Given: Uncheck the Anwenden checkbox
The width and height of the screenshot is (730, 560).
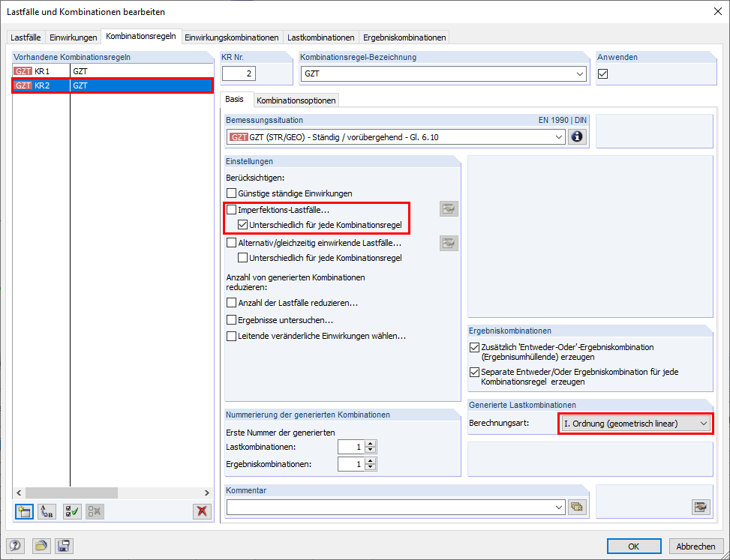Looking at the screenshot, I should point(602,73).
